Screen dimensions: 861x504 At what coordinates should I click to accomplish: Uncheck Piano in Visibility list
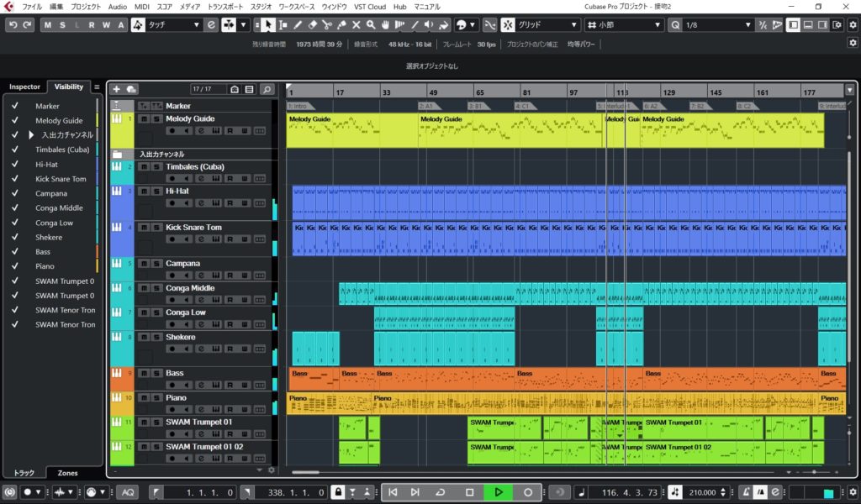coord(14,266)
